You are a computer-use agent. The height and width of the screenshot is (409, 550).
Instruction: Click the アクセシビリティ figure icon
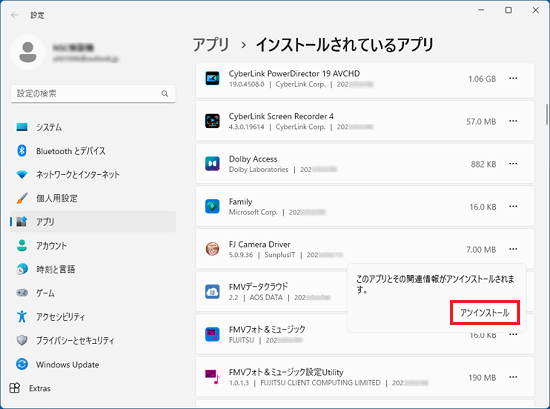22,316
